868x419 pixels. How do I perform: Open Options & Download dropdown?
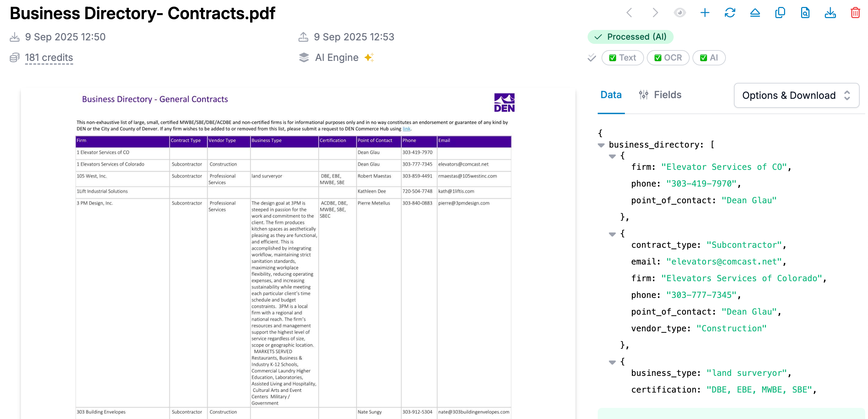pos(796,95)
